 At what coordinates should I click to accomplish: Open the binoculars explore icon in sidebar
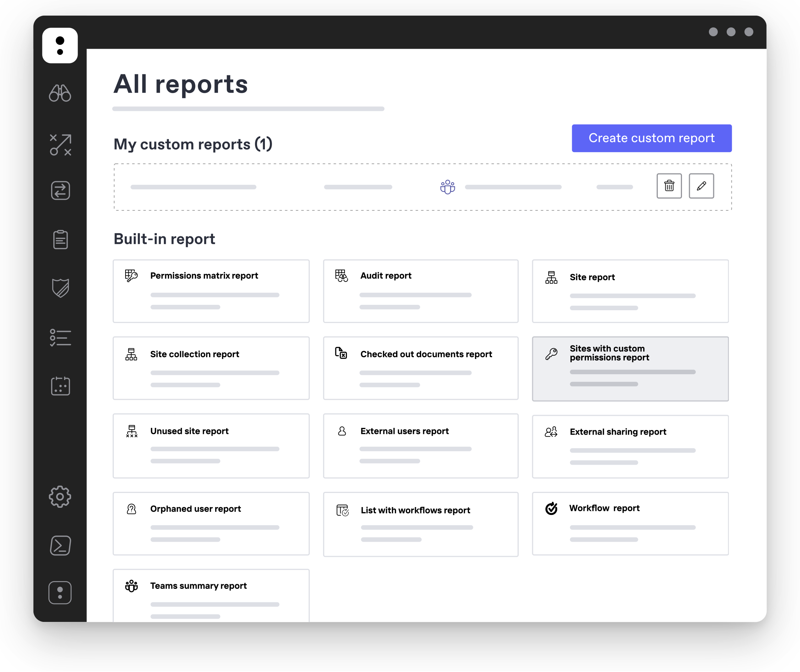click(60, 93)
